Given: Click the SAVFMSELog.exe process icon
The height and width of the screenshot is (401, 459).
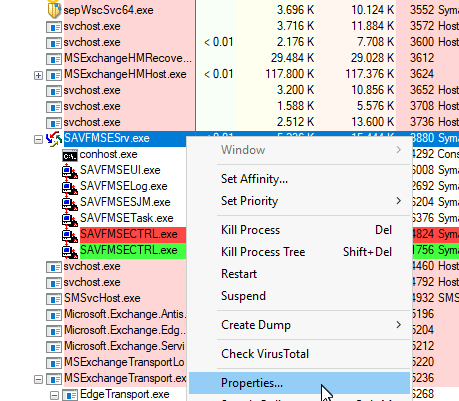Looking at the screenshot, I should click(70, 187).
